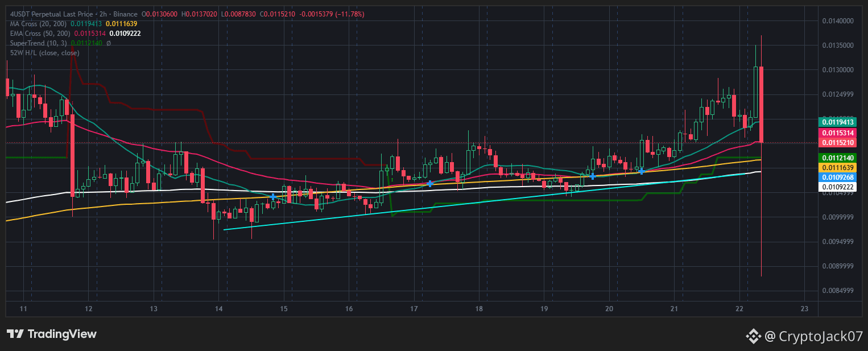
Task: Click the 0.0089999 price axis label
Action: coord(838,266)
